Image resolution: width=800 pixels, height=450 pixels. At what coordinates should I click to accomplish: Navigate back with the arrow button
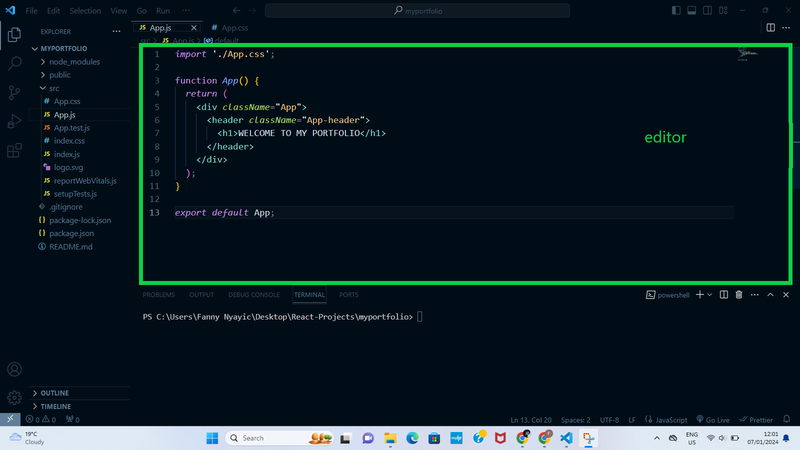pos(236,10)
